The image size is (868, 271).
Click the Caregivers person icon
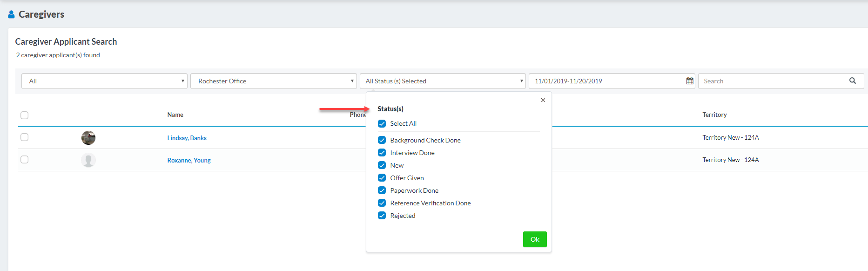[x=11, y=14]
